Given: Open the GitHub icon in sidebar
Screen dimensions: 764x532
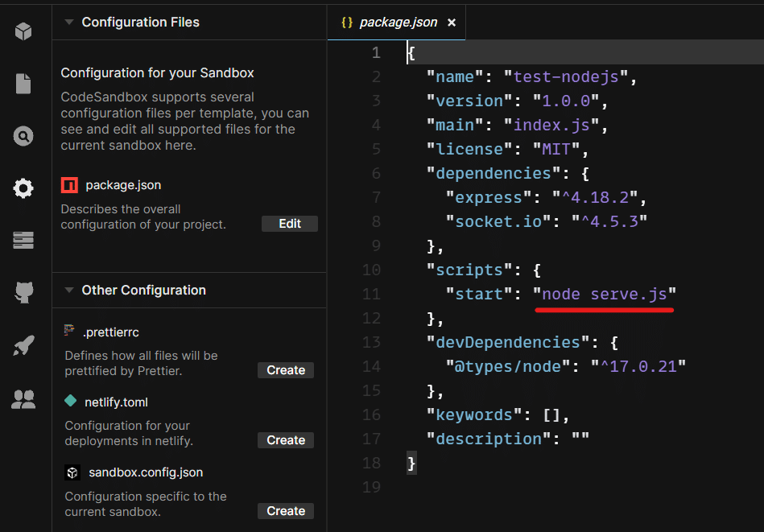Looking at the screenshot, I should click(23, 293).
